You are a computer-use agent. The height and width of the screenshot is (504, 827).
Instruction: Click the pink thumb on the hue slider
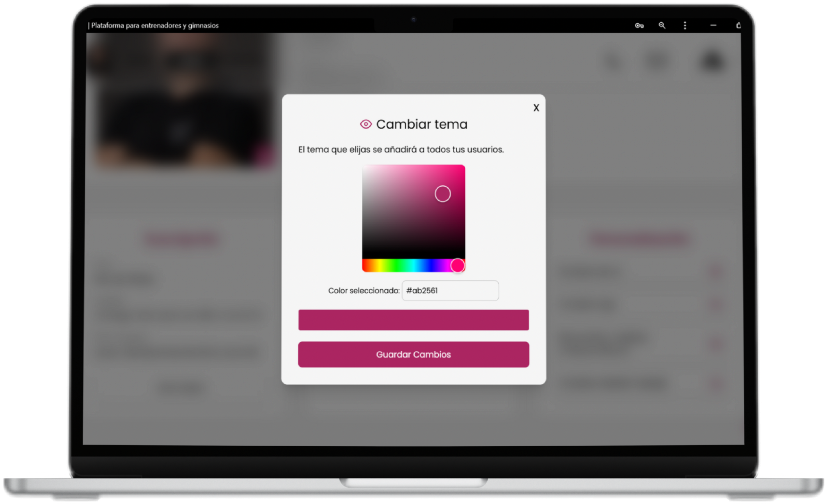457,265
